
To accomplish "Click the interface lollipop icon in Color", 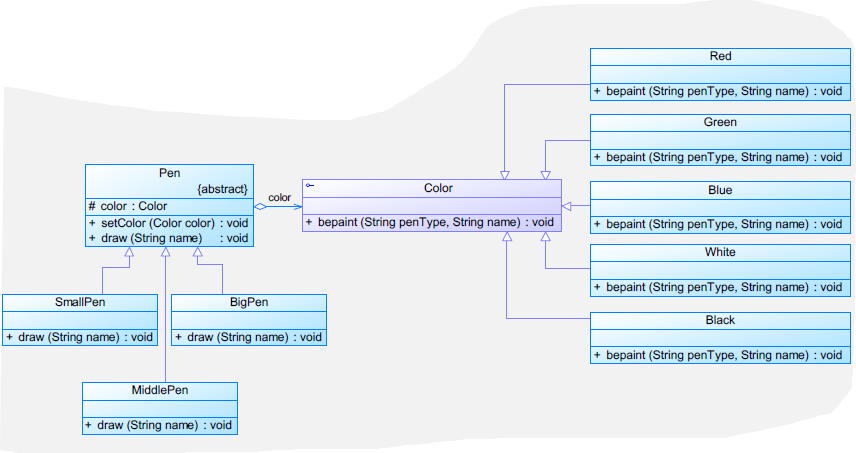I will [310, 186].
